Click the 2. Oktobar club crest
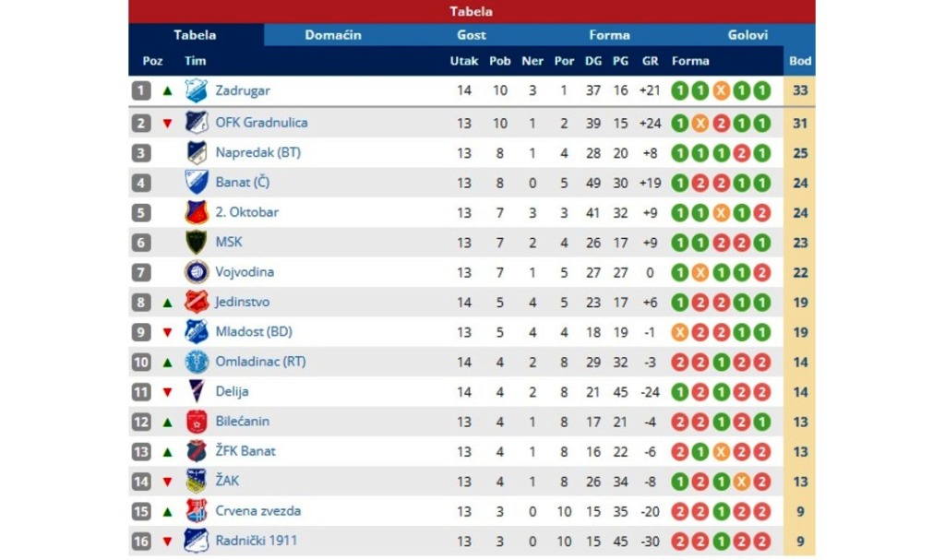945x560 pixels. tap(197, 212)
